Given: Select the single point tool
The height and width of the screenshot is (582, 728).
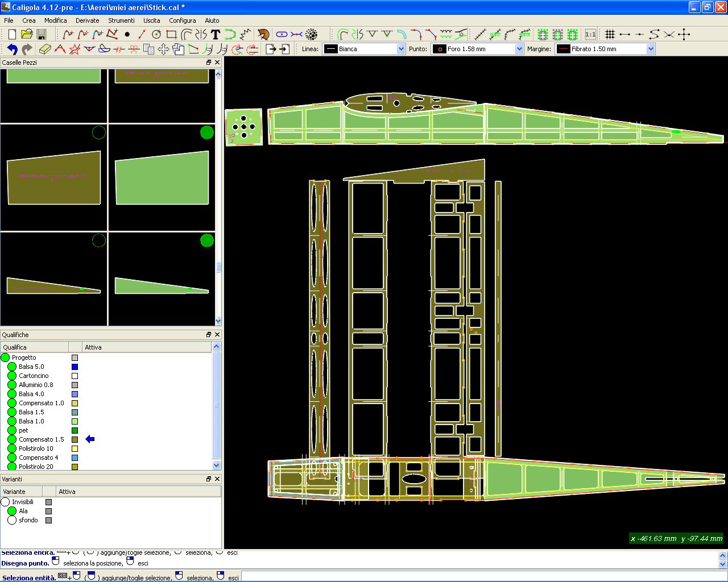Looking at the screenshot, I should pos(127,35).
